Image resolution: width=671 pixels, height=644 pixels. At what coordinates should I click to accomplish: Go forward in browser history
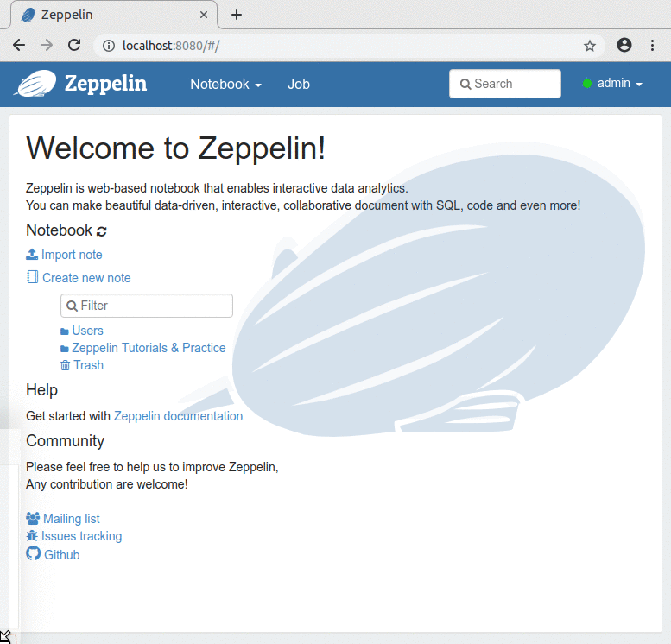coord(47,46)
